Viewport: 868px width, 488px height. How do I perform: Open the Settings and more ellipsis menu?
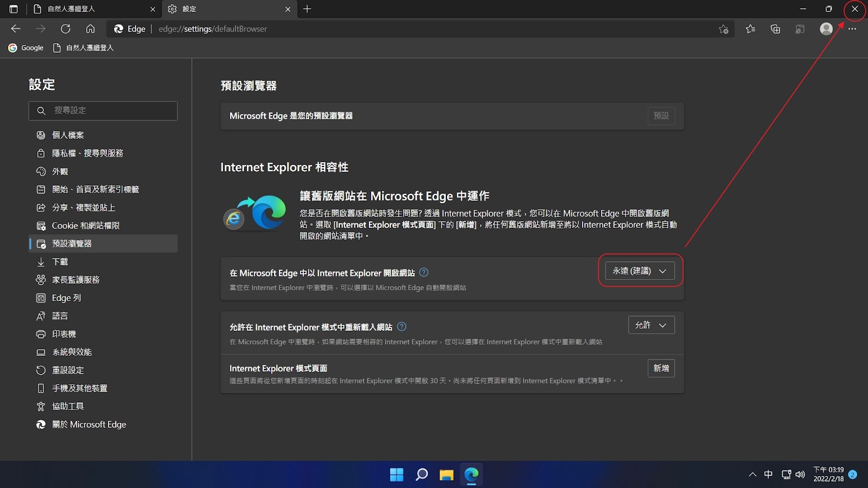pos(852,29)
